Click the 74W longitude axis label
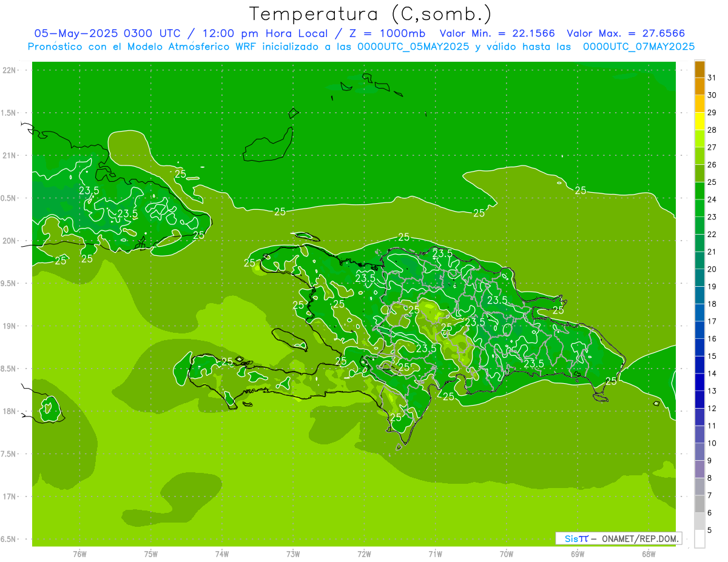Viewport: 728px width, 562px height. [x=222, y=554]
